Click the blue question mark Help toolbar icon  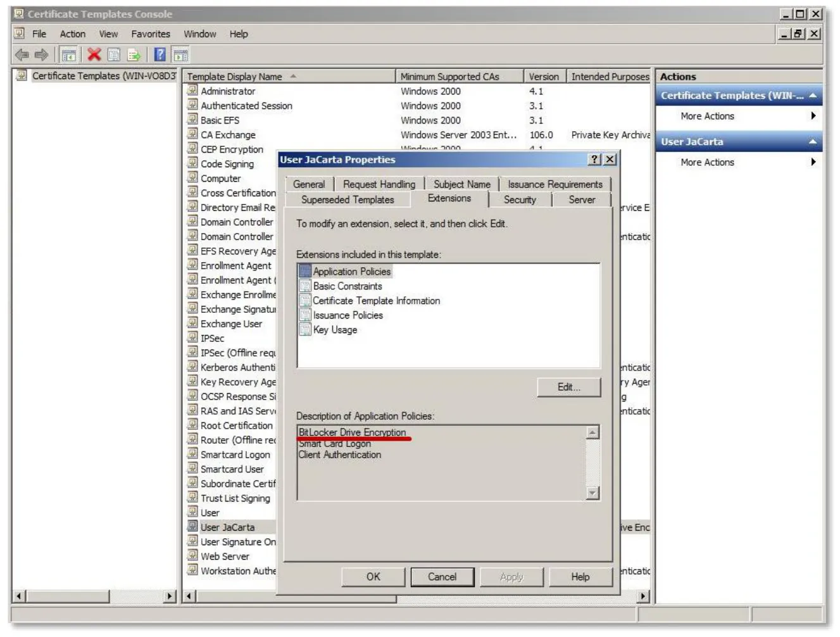[x=160, y=55]
